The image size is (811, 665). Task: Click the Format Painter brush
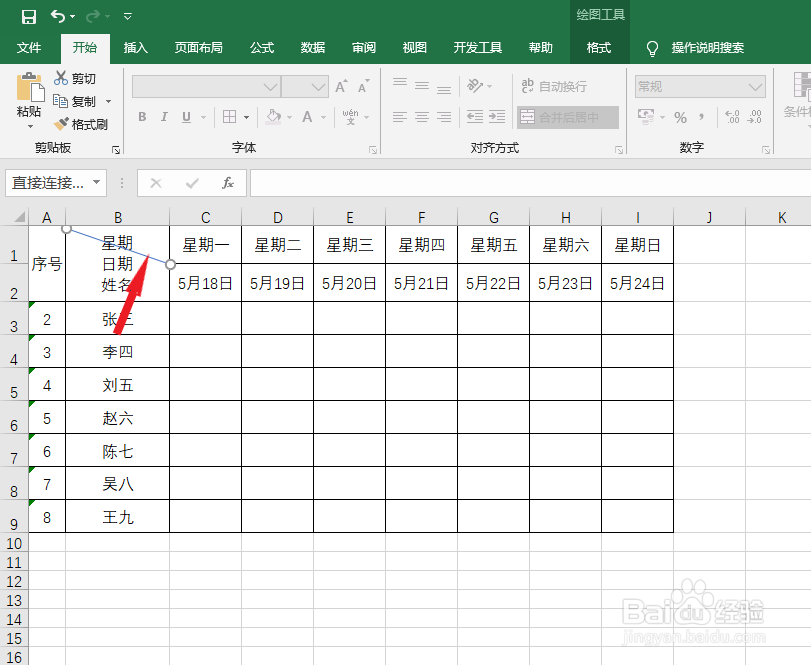(x=81, y=124)
